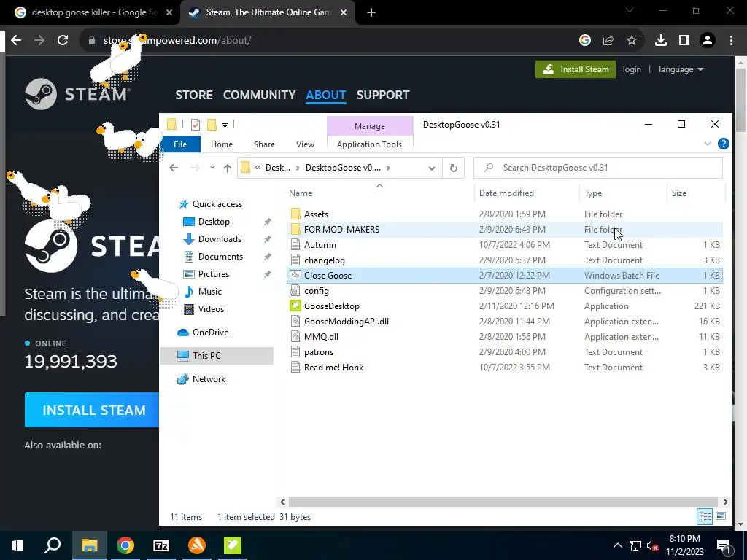Bookmark this page with the star
747x560 pixels.
pyautogui.click(x=632, y=41)
